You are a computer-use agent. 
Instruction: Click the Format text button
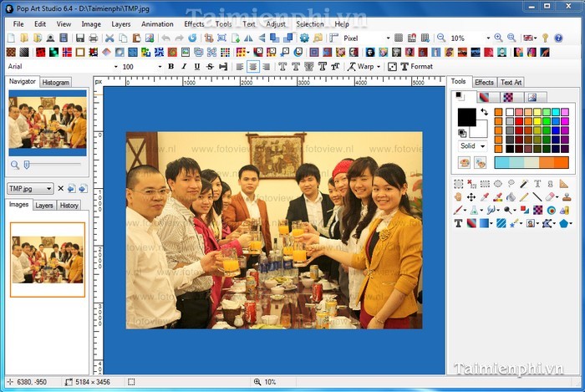pos(416,67)
